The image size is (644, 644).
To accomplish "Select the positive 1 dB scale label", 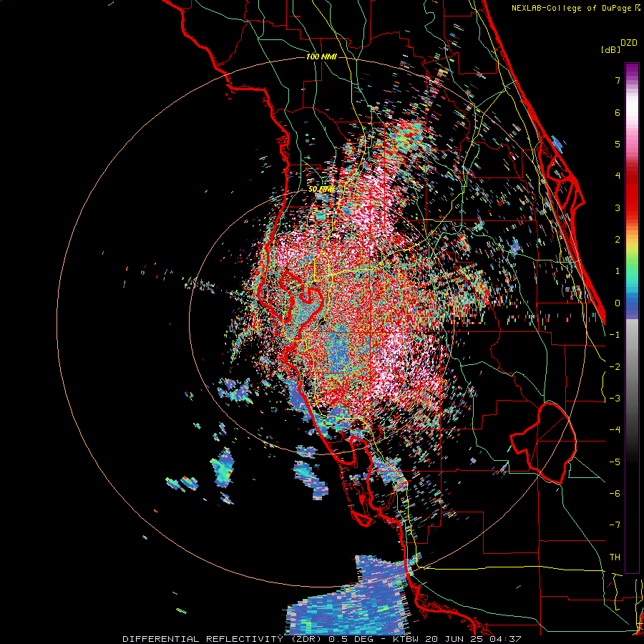I will (618, 271).
